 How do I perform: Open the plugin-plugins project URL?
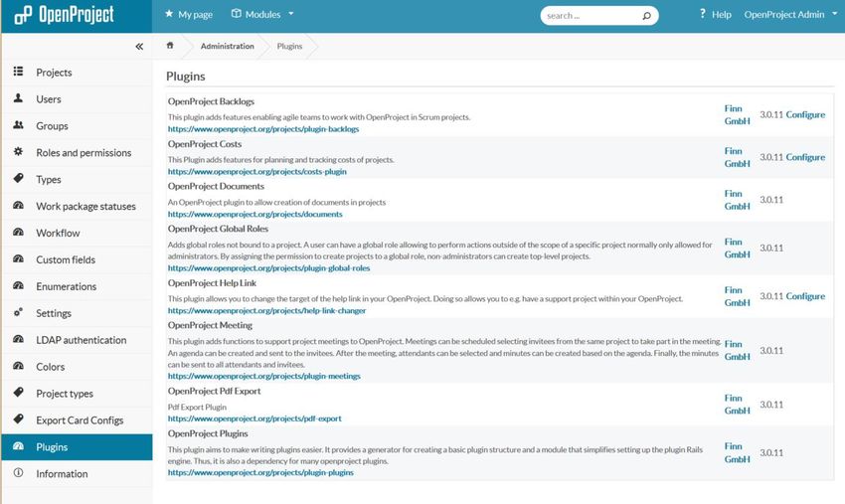[x=260, y=472]
